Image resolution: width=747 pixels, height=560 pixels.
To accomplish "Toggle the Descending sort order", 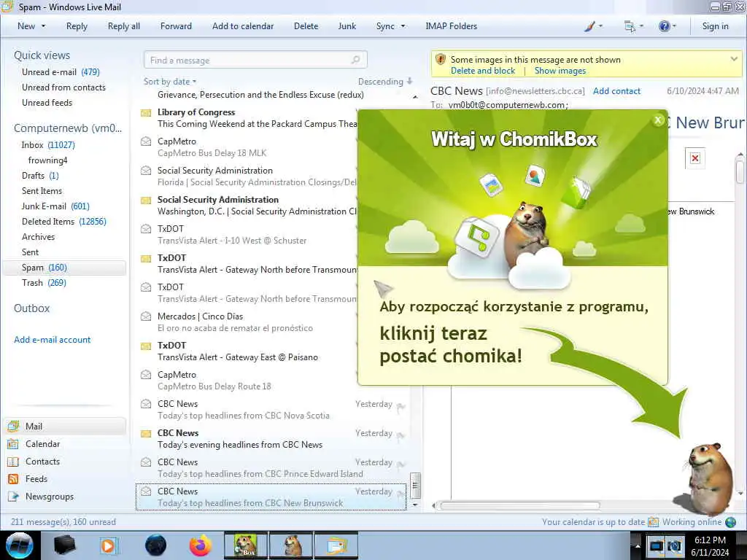I will pos(385,82).
